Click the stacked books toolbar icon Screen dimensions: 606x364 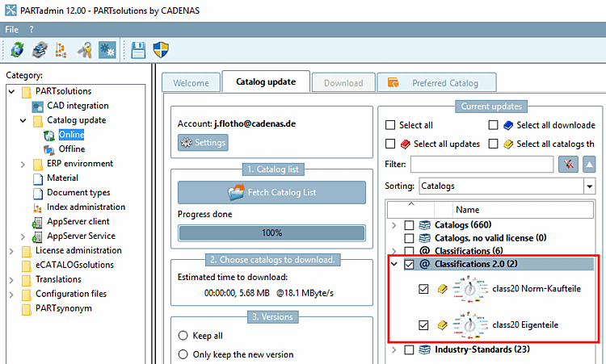[40, 50]
